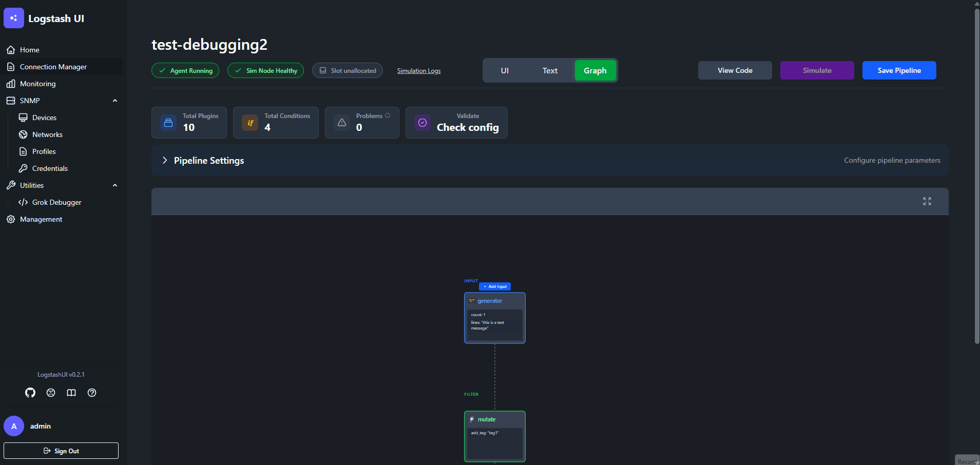Click the generator plugin icon in graph
The width and height of the screenshot is (980, 465).
pyautogui.click(x=472, y=301)
